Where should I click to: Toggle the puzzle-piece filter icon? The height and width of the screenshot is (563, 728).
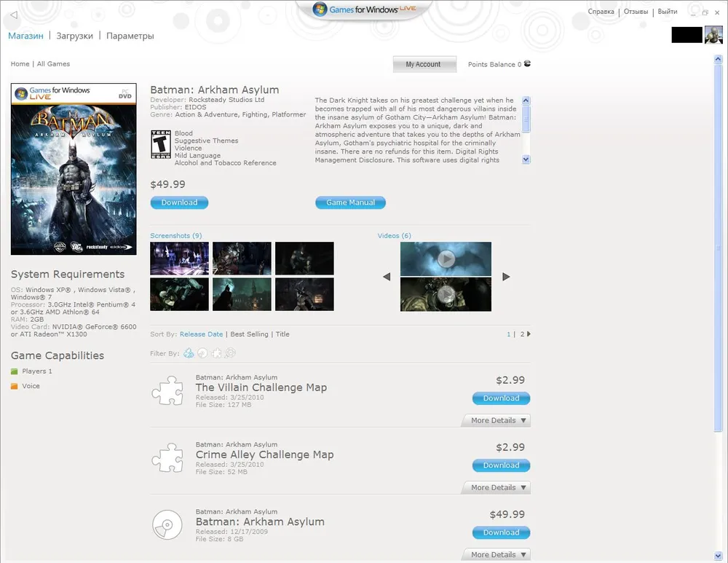point(216,353)
